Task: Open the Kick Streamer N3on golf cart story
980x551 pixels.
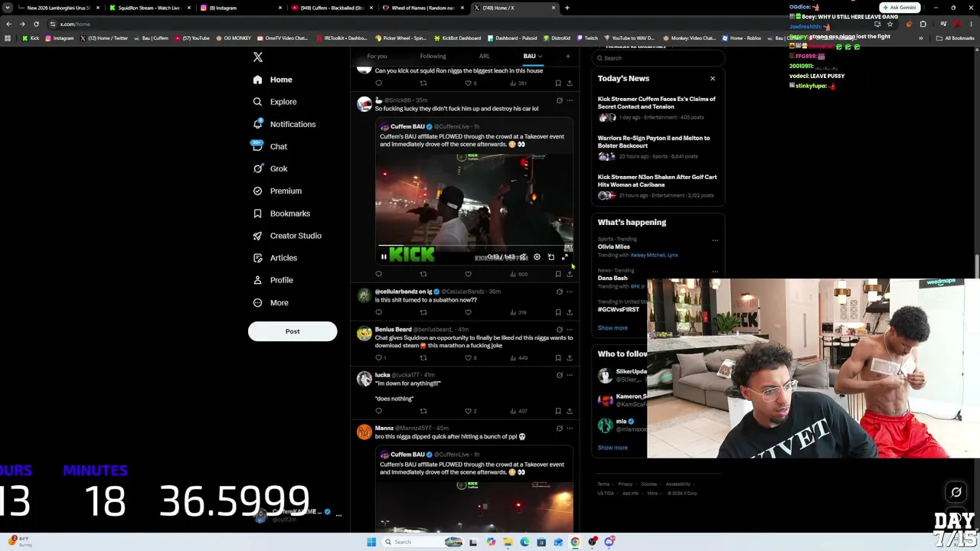Action: (x=657, y=187)
